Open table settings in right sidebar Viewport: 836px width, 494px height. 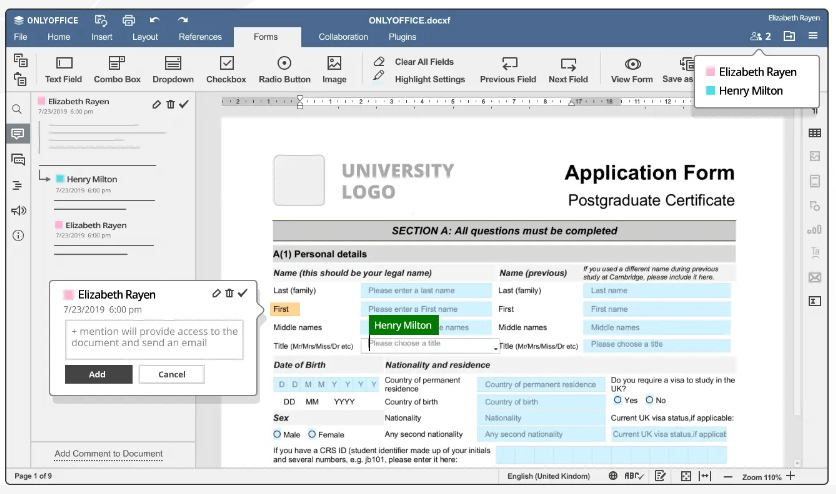(815, 133)
